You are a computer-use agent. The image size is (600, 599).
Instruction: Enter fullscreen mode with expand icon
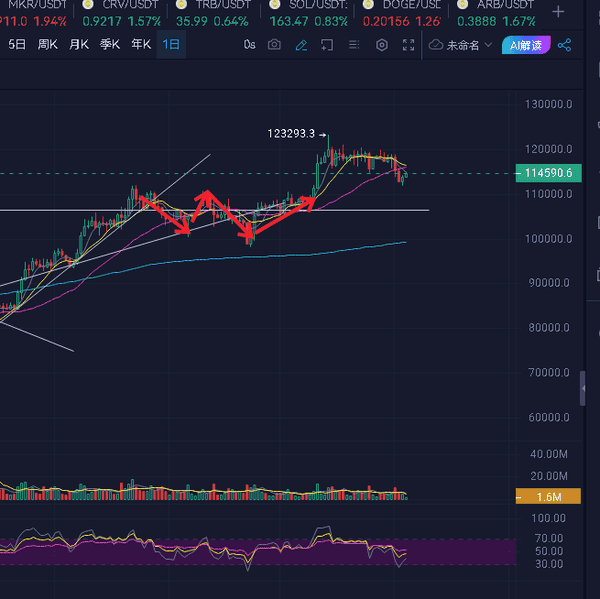coord(408,45)
